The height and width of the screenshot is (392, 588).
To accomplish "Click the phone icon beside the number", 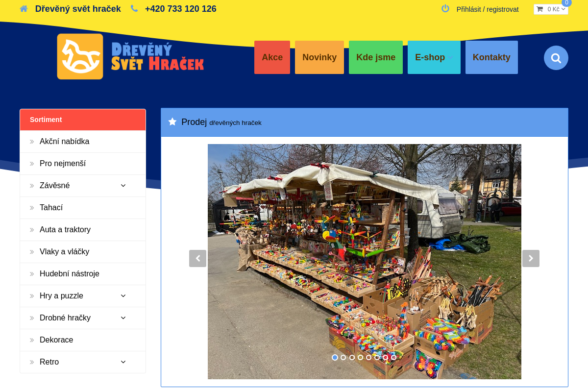I will [134, 9].
